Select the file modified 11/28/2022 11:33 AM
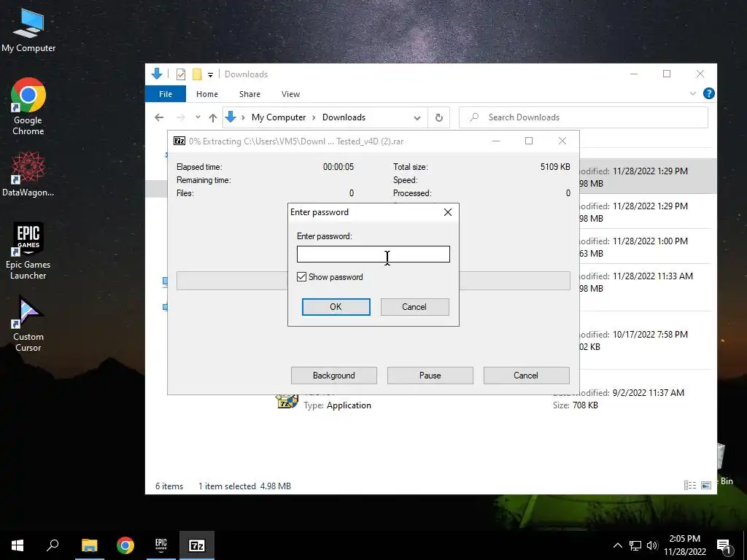747x560 pixels. click(x=648, y=282)
